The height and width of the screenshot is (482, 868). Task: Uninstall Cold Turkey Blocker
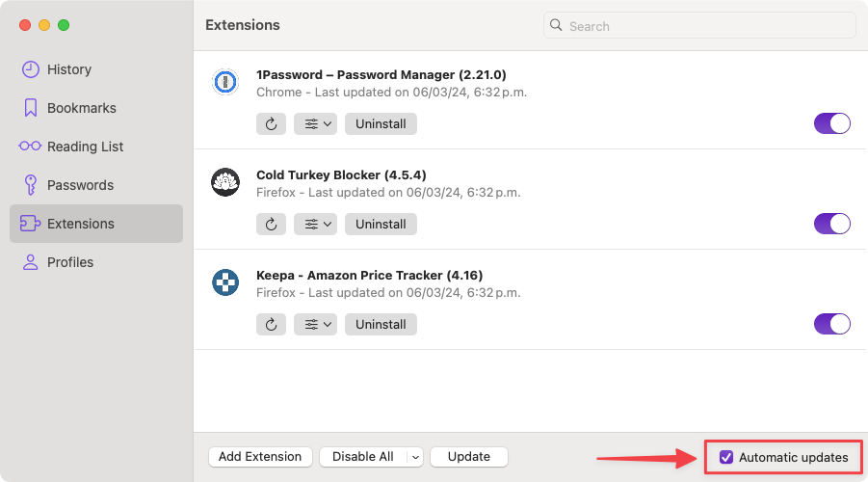(x=381, y=225)
